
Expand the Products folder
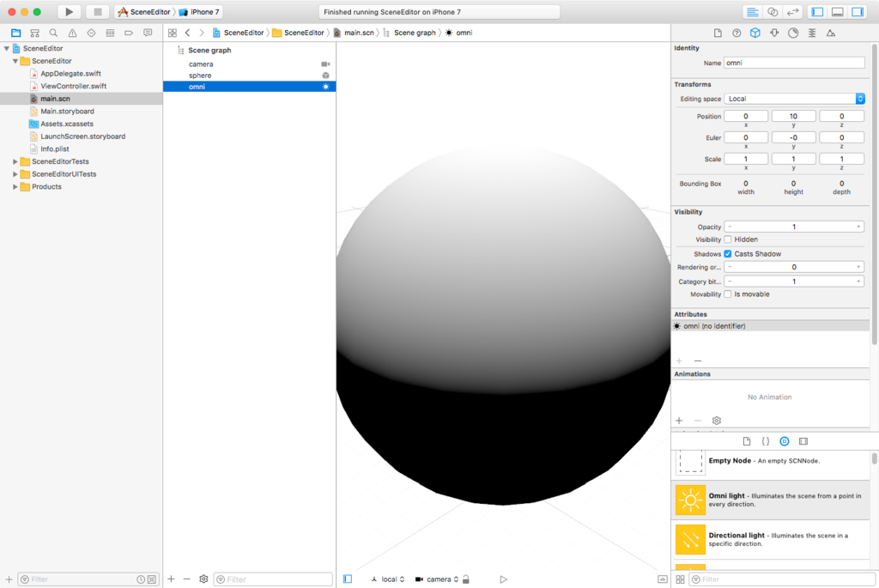[15, 186]
